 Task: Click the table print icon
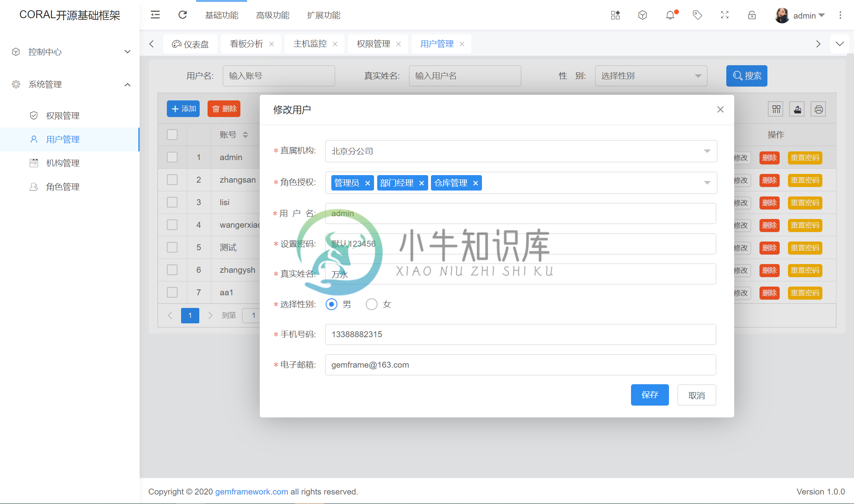(818, 109)
